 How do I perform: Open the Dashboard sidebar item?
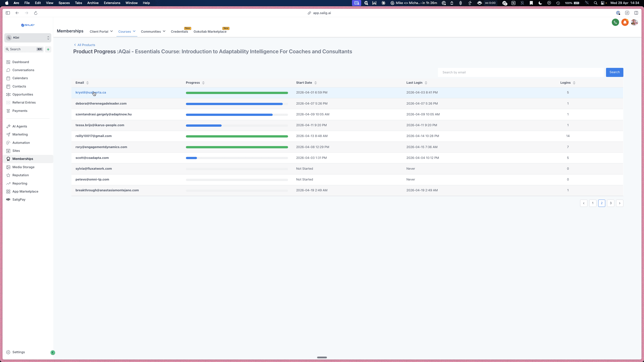(x=21, y=62)
